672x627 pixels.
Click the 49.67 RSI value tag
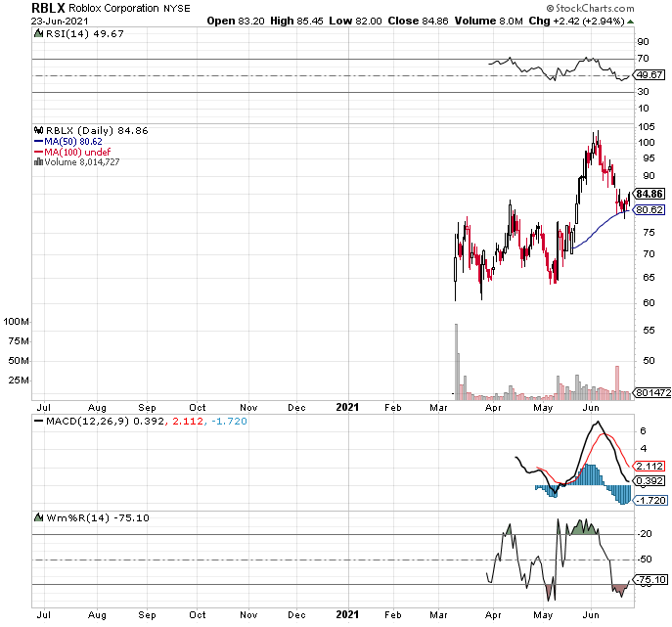[650, 75]
